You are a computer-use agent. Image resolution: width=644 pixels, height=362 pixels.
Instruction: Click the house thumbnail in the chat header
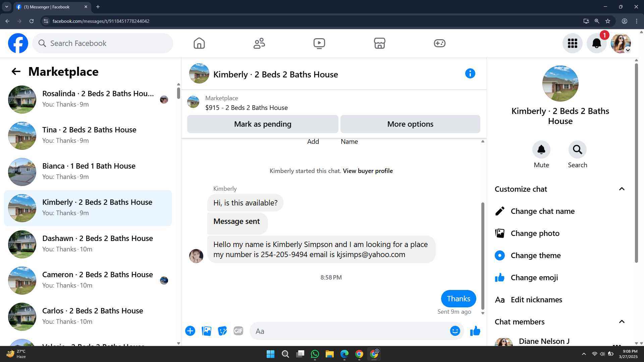coord(199,73)
